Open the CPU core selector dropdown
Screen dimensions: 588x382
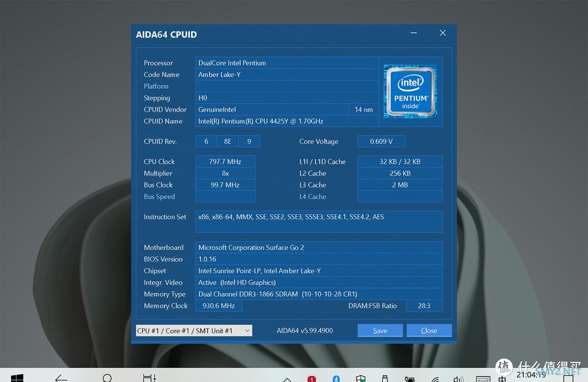[x=194, y=331]
